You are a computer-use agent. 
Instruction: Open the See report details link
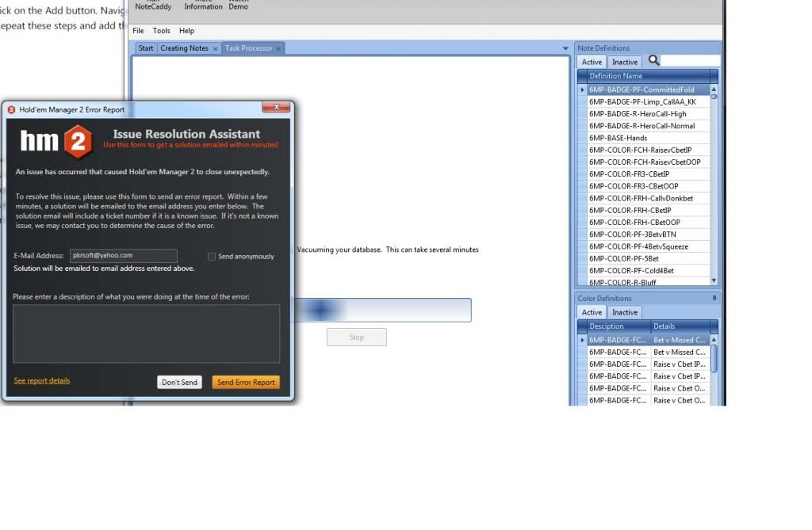tap(42, 381)
